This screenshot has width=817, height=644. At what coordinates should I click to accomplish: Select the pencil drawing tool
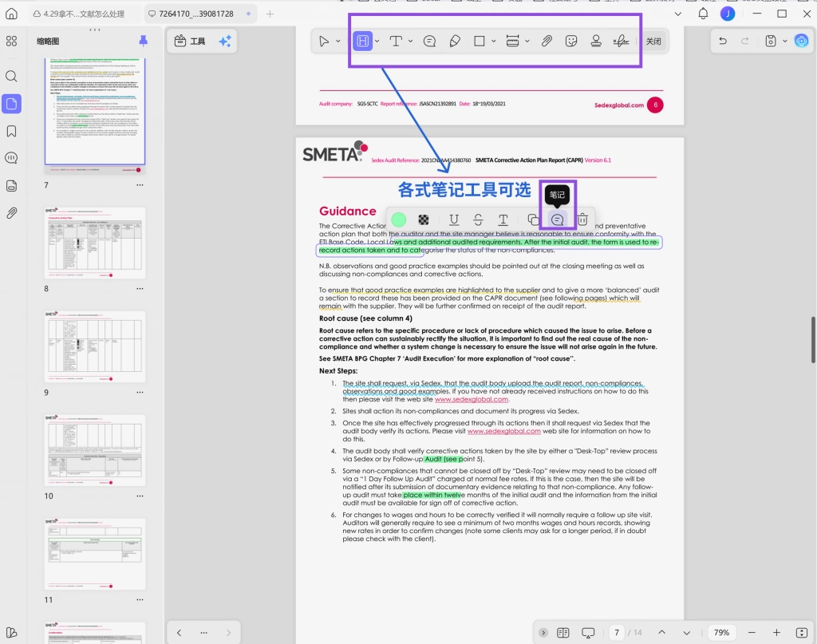pyautogui.click(x=455, y=41)
